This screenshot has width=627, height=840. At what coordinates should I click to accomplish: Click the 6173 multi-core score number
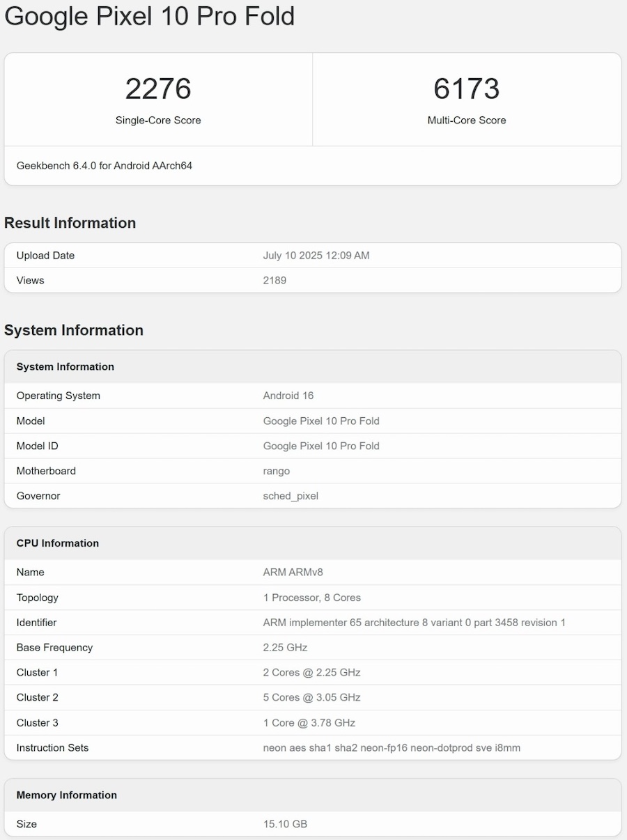click(x=466, y=89)
